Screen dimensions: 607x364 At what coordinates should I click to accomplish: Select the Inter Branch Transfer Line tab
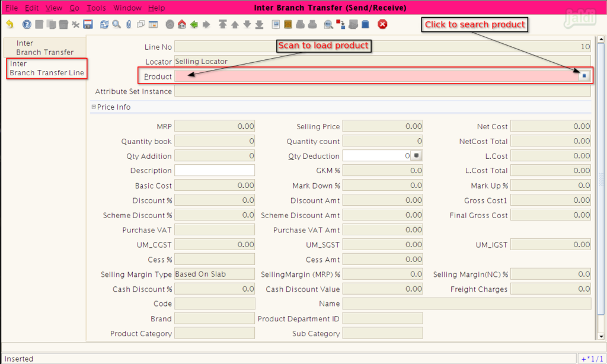(47, 69)
